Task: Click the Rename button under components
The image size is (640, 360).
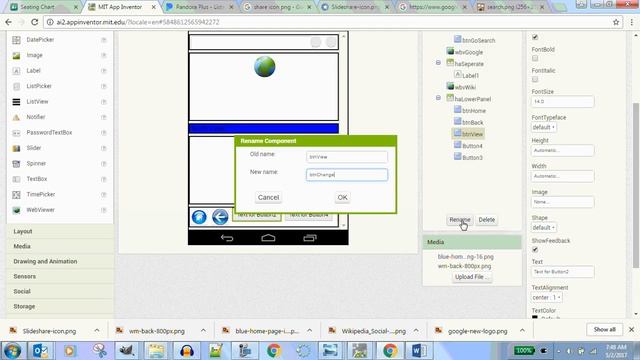Action: (x=460, y=220)
